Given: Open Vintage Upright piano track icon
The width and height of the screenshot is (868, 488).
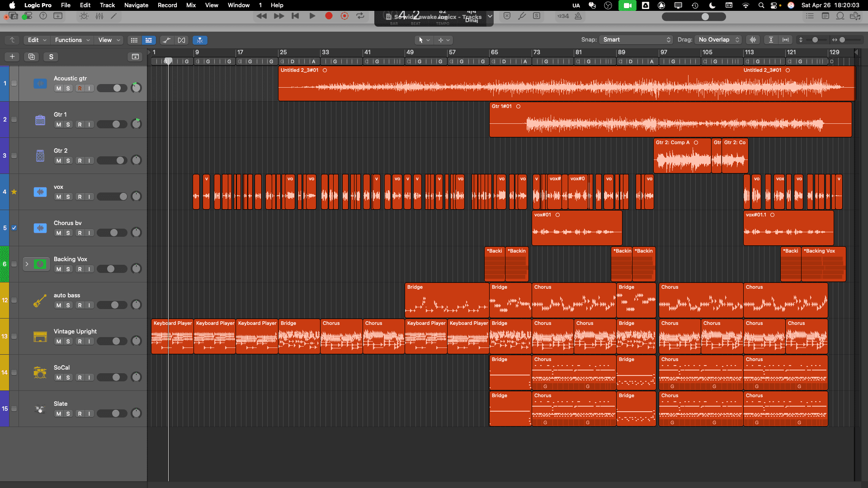Looking at the screenshot, I should 40,337.
